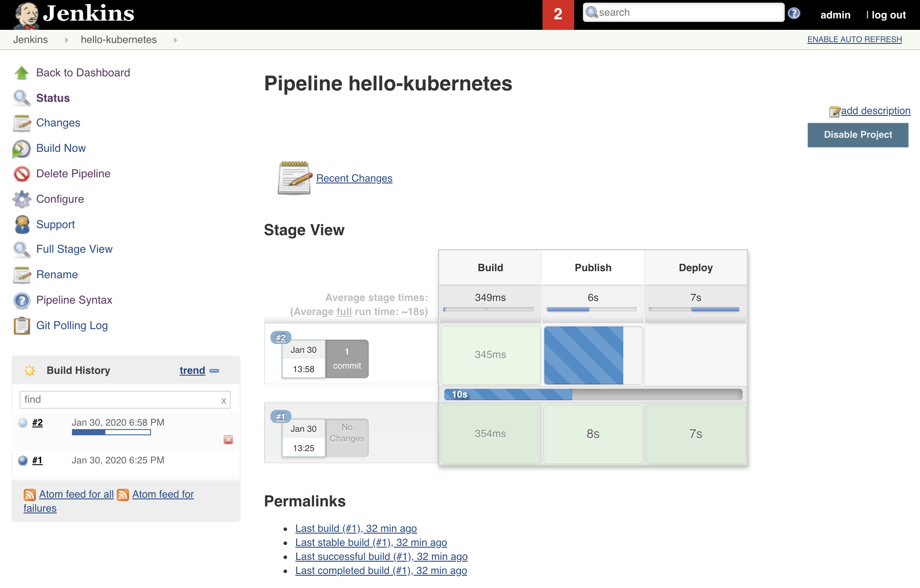Click the log out link

point(888,15)
